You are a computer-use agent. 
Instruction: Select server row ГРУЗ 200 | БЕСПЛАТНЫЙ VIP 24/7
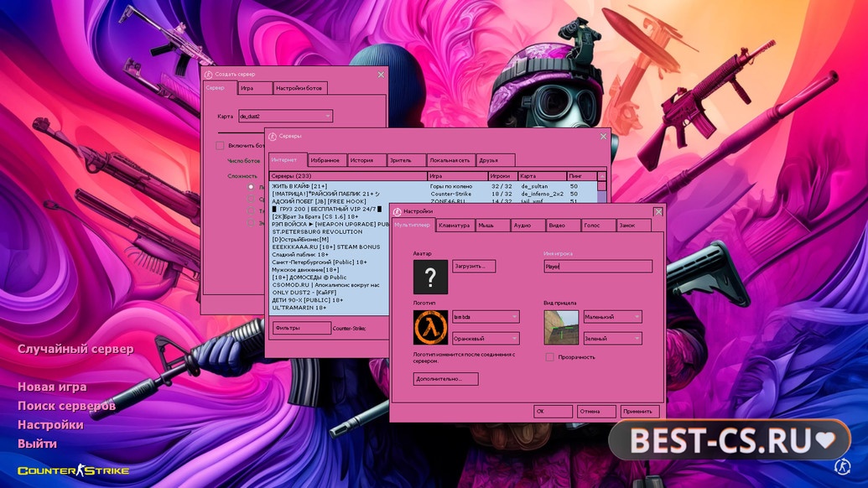click(330, 209)
